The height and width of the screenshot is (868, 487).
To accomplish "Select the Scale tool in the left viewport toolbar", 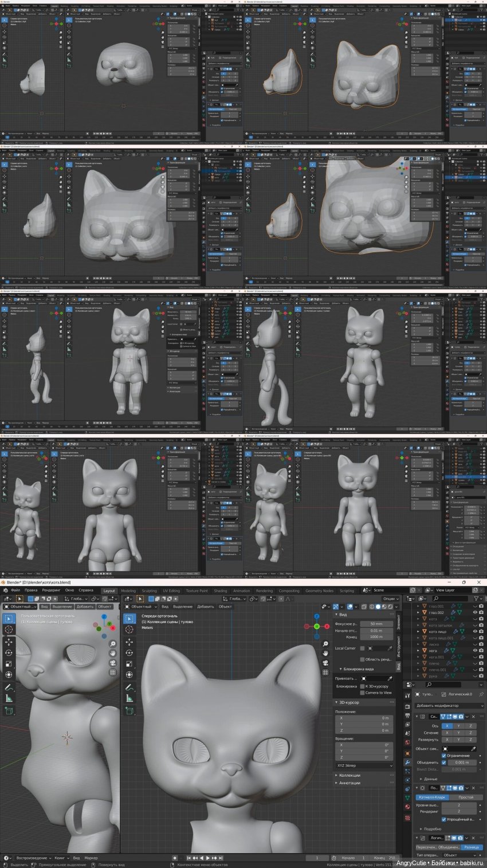I will (x=9, y=663).
